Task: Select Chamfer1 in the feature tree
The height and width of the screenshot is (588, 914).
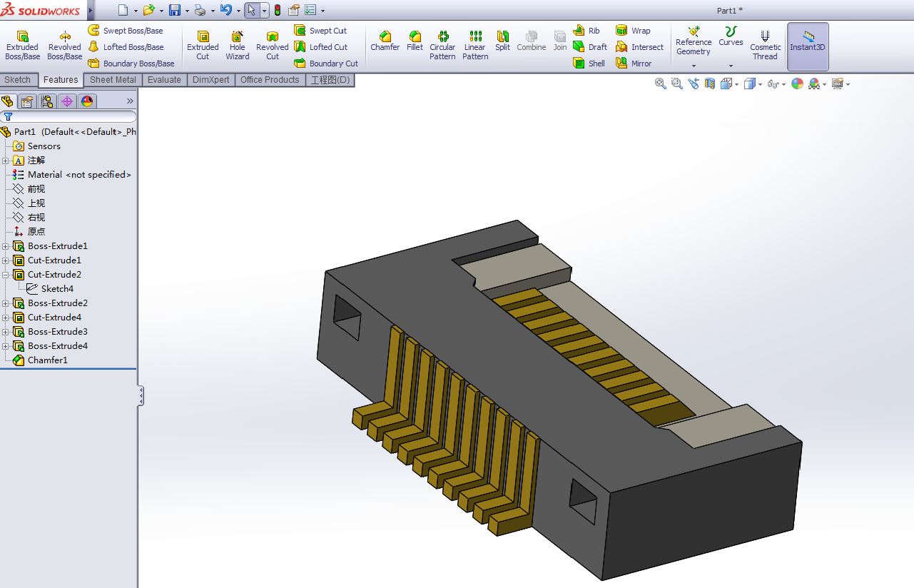Action: [x=48, y=360]
